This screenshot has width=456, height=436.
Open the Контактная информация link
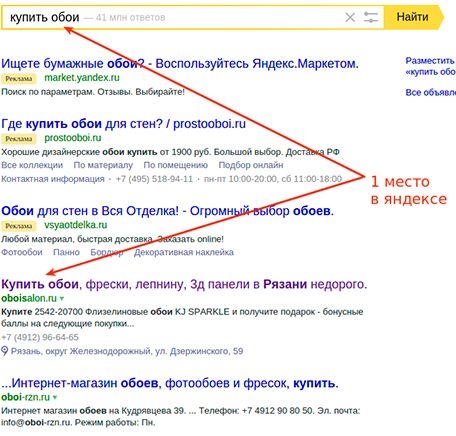53,179
